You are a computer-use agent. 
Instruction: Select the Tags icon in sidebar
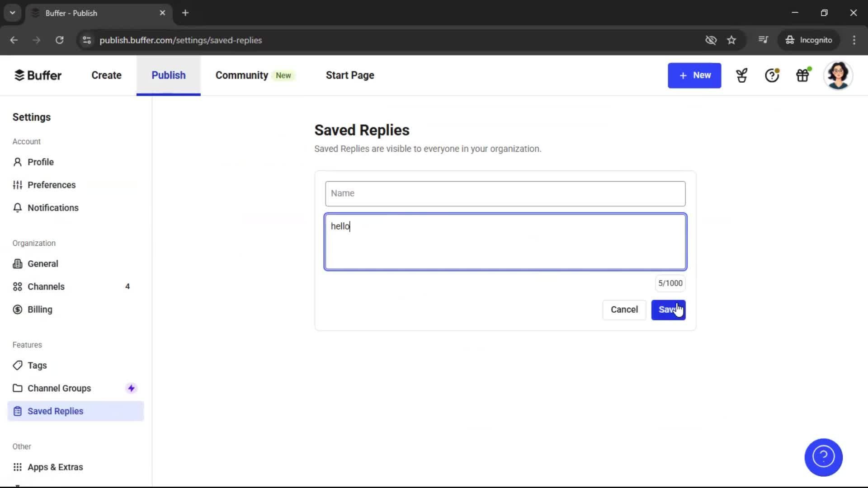[x=17, y=365]
